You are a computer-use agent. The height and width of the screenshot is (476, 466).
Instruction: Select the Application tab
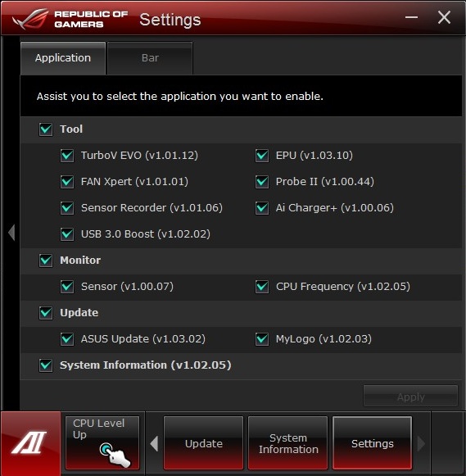click(x=63, y=58)
